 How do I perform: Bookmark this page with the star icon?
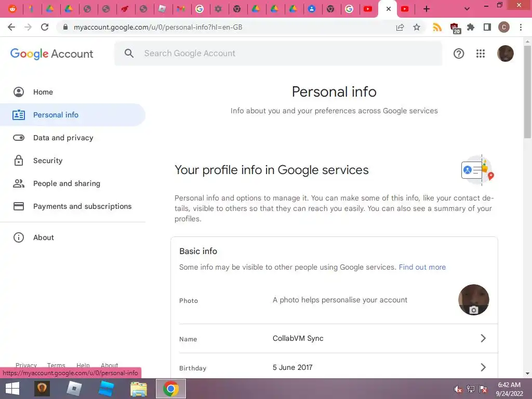click(417, 27)
